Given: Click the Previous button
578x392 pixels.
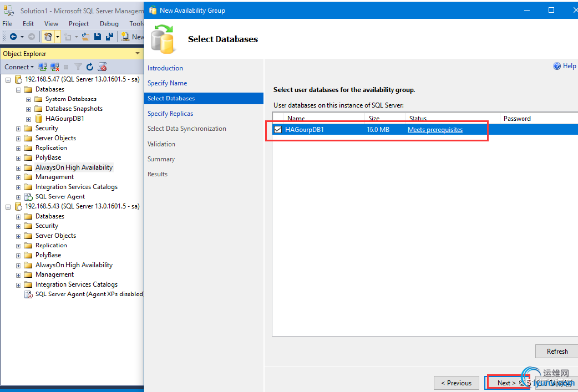Looking at the screenshot, I should [x=457, y=383].
